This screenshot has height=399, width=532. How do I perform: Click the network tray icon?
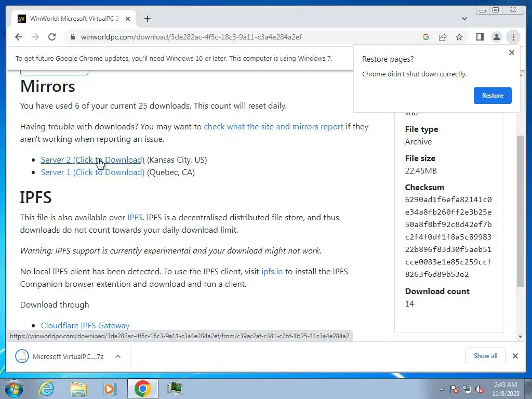tap(467, 389)
